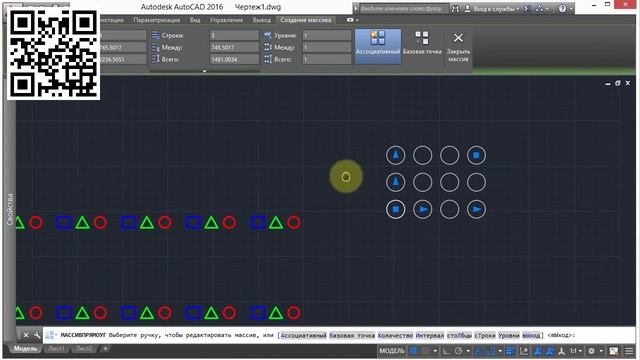
Task: Toggle the snap mode status icon
Action: pos(425,351)
